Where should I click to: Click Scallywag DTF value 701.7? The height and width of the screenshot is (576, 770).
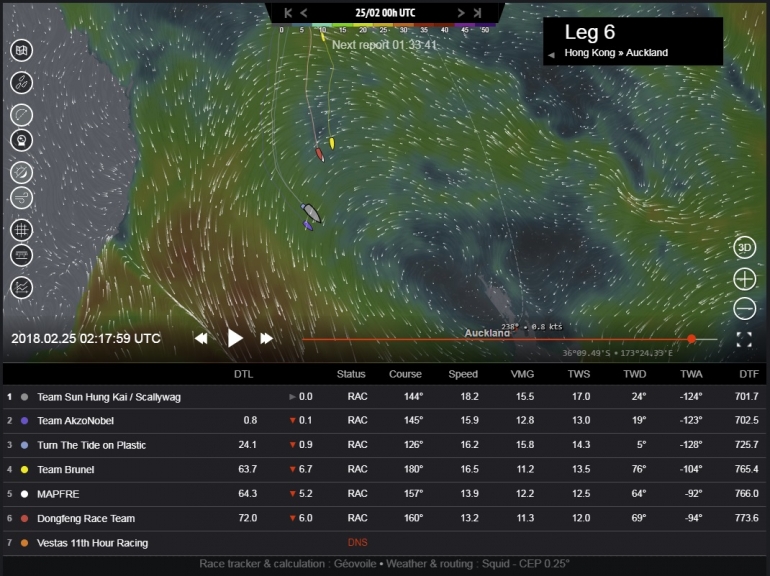click(746, 396)
